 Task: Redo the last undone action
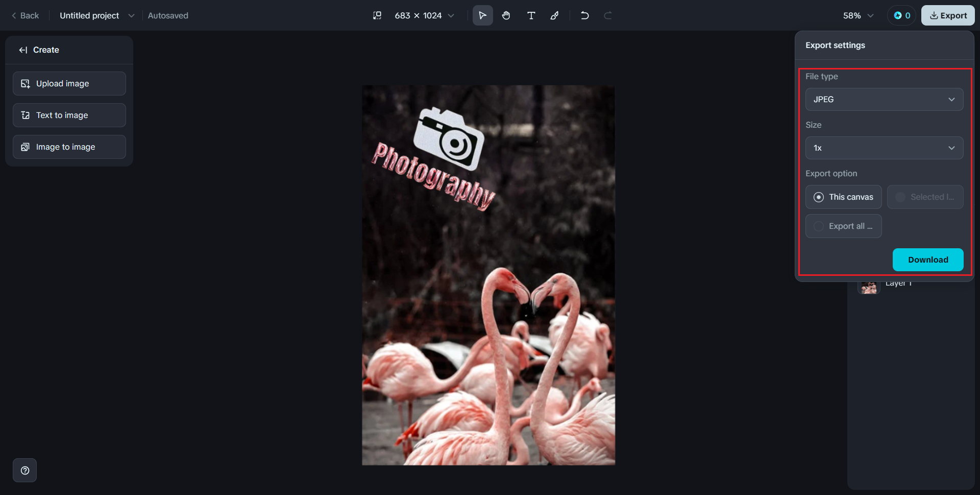click(x=608, y=15)
